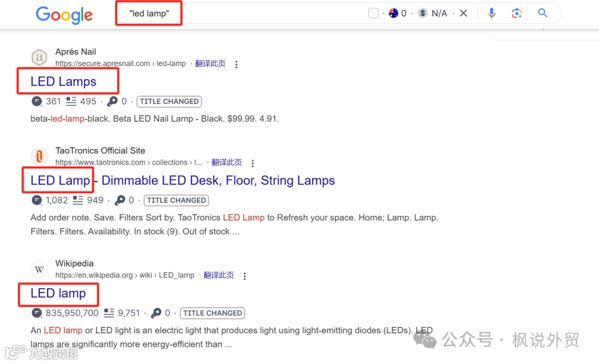
Task: Click TITLE CHANGED badge under TaoTronics title
Action: pyautogui.click(x=176, y=201)
